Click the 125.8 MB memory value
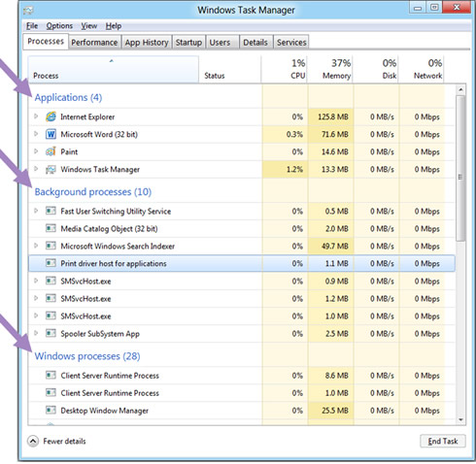476x464 pixels. pyautogui.click(x=333, y=116)
